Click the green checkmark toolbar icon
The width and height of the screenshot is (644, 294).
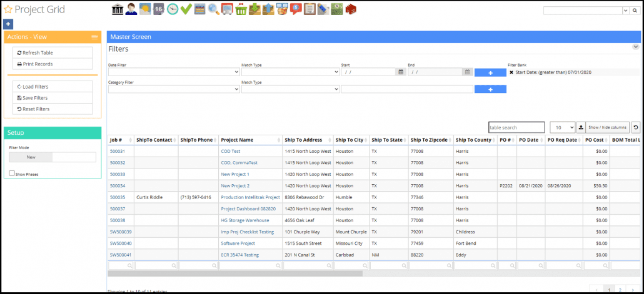(186, 9)
